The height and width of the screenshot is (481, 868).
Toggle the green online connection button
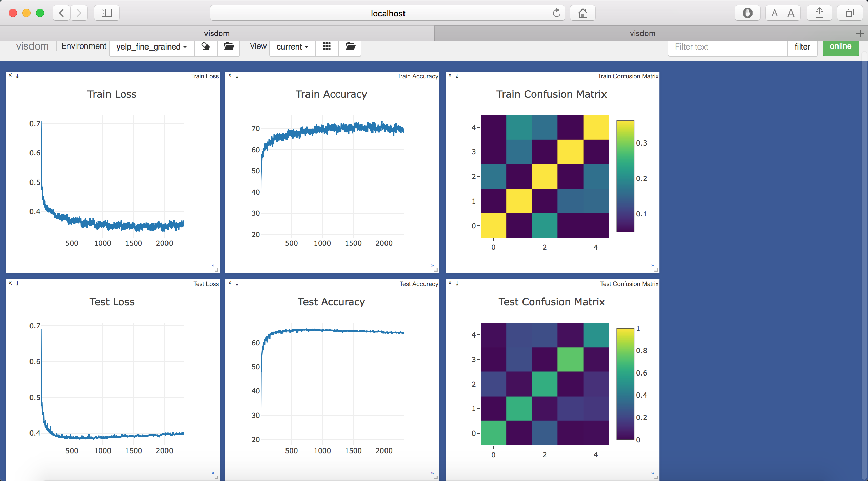click(x=840, y=46)
